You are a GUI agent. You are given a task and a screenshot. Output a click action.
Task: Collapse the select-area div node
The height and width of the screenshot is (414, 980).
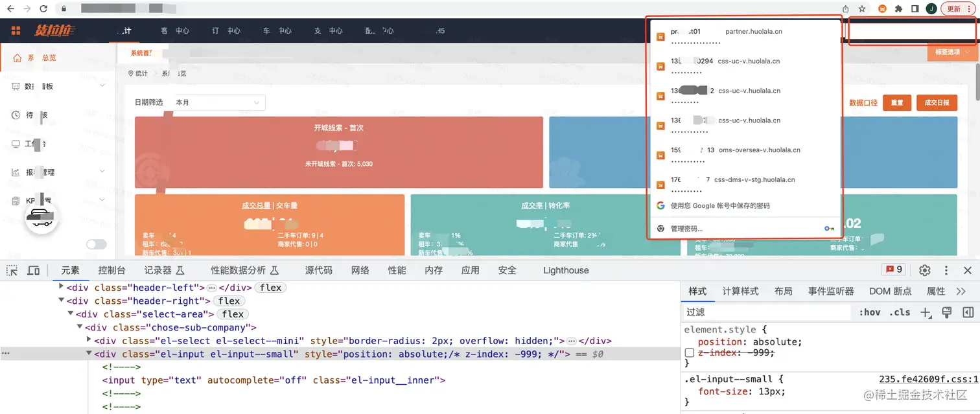[70, 314]
